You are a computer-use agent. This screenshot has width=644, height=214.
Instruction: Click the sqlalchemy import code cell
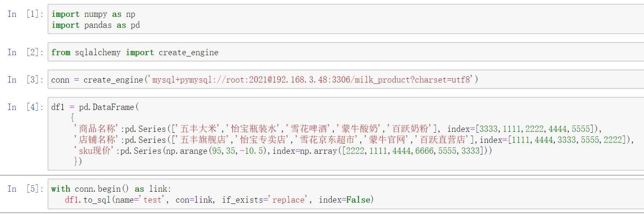click(x=345, y=53)
